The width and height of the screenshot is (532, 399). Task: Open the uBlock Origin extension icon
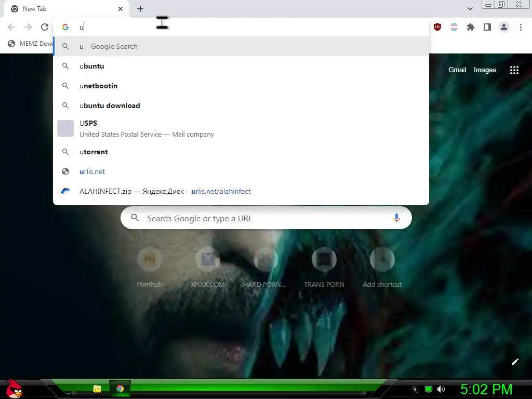tap(437, 27)
